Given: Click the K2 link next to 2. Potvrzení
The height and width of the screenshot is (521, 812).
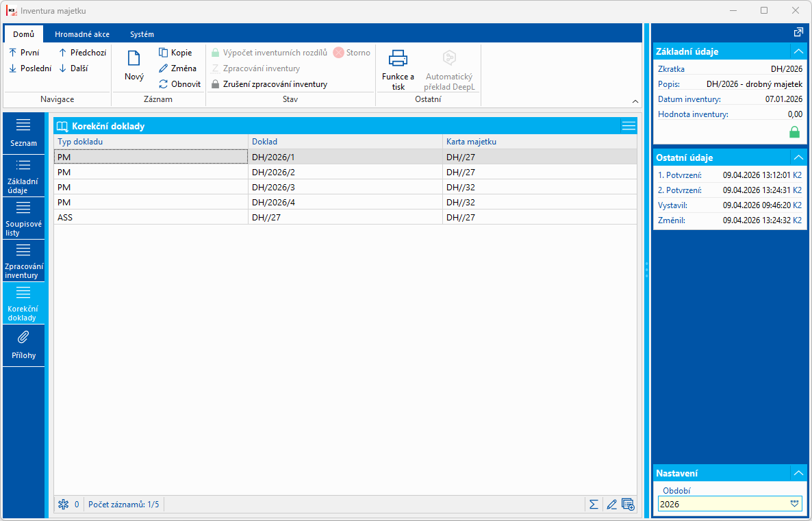Looking at the screenshot, I should pos(797,190).
